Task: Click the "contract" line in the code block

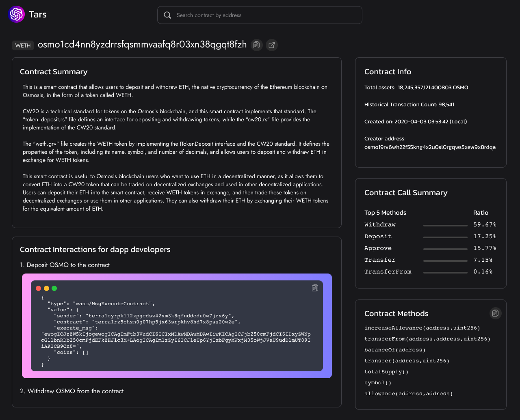Action: pyautogui.click(x=147, y=322)
